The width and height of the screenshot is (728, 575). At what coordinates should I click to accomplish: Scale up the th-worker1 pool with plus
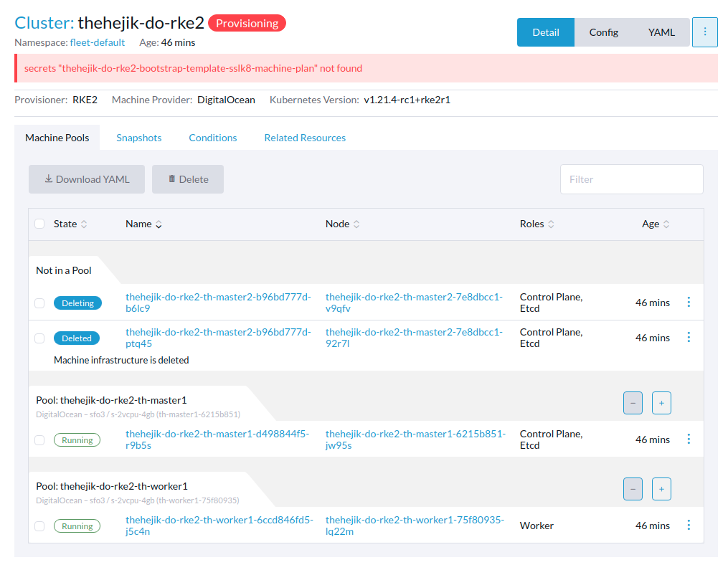pos(661,489)
